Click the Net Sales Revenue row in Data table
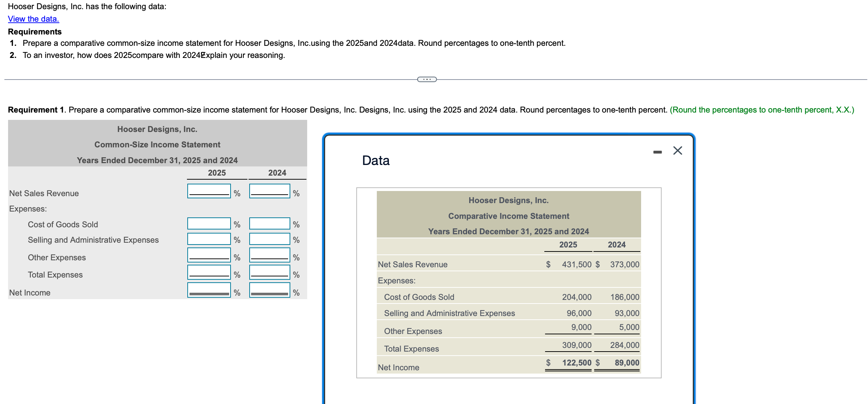The height and width of the screenshot is (404, 868). [x=412, y=264]
